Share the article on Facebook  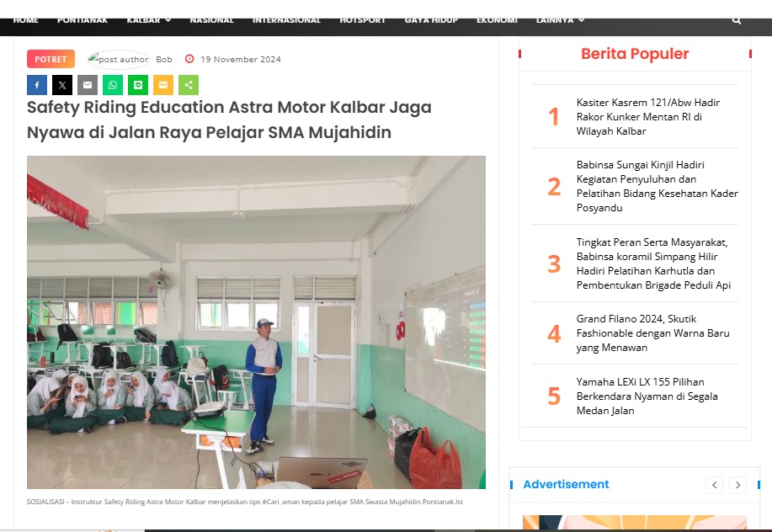(x=37, y=85)
